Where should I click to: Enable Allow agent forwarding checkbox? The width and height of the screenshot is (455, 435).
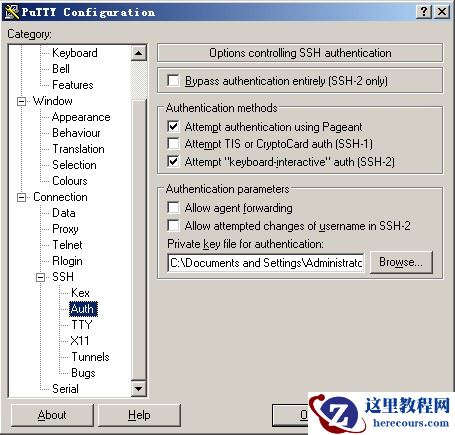[x=173, y=207]
